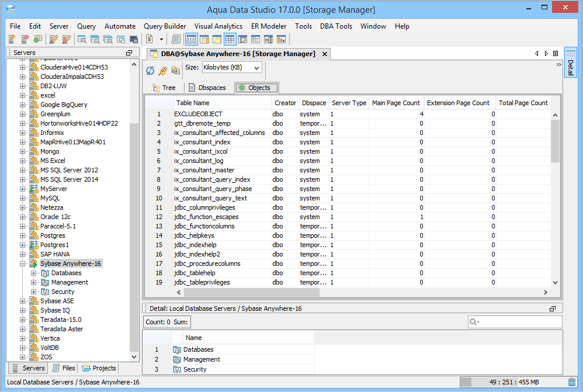583x392 pixels.
Task: Open the new document dropdown arrow
Action: pyautogui.click(x=161, y=39)
